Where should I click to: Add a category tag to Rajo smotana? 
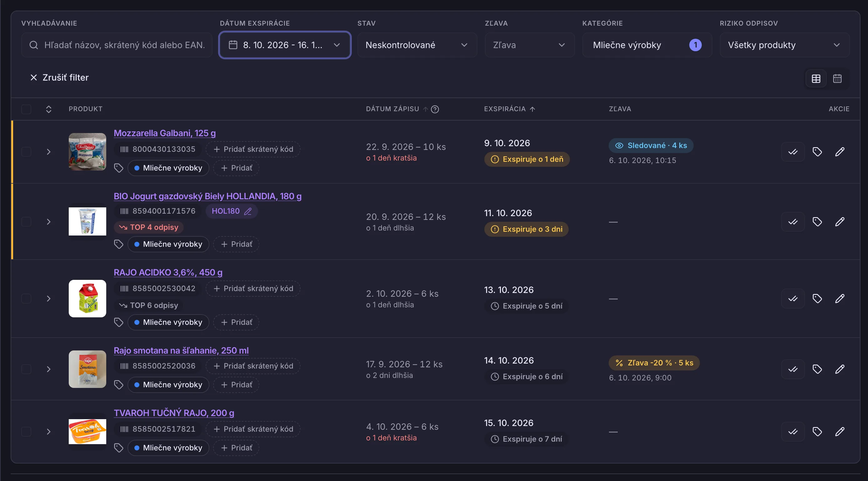(x=236, y=385)
